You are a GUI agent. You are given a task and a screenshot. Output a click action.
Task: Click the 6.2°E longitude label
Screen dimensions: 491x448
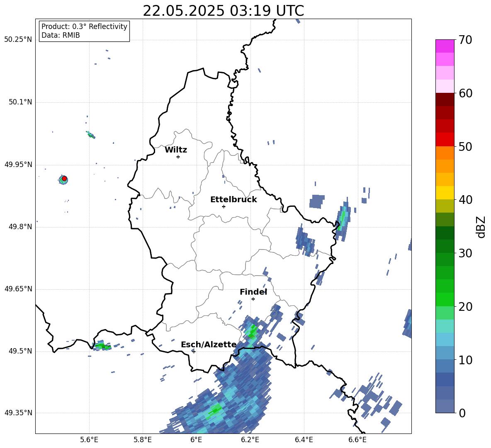(x=250, y=440)
